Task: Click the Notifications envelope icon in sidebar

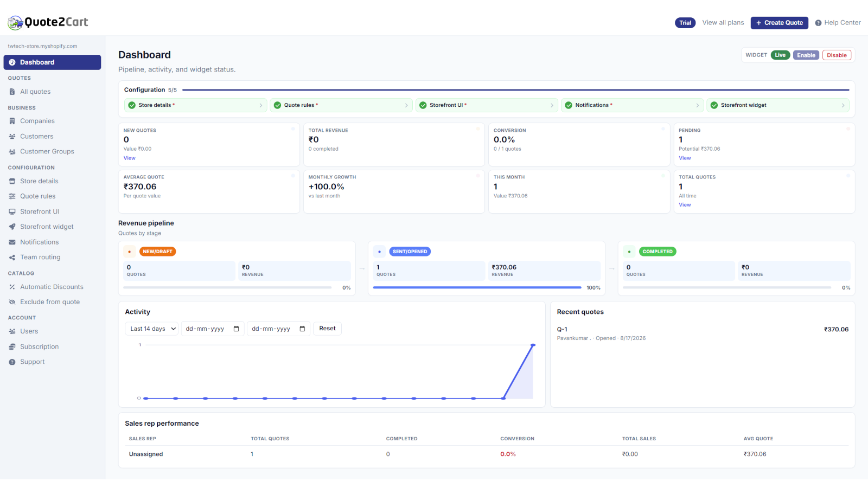Action: [x=12, y=242]
